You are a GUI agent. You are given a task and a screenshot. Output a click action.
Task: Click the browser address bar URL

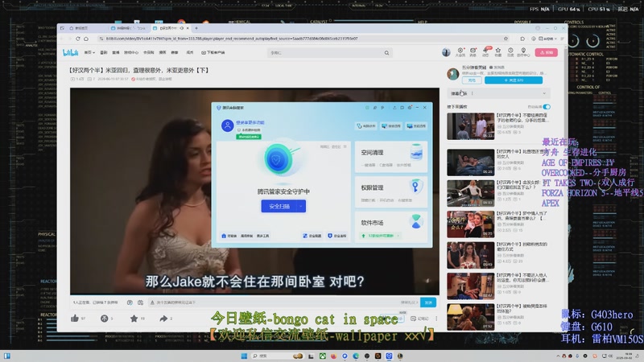(232, 39)
